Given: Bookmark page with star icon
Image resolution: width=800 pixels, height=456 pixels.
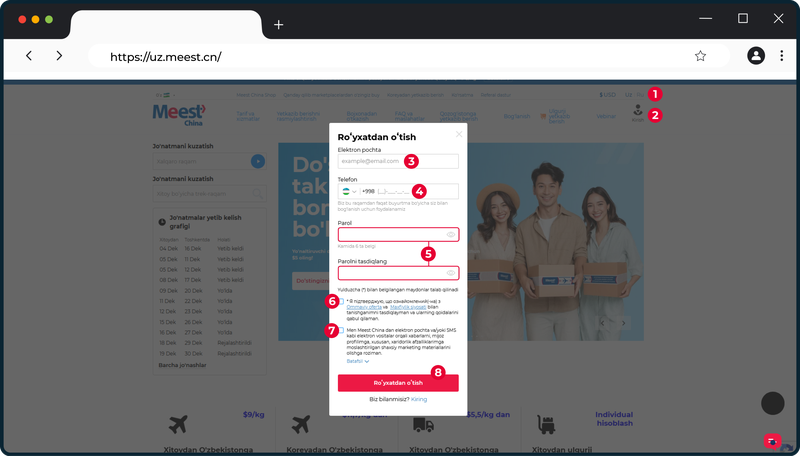Looking at the screenshot, I should (x=700, y=56).
